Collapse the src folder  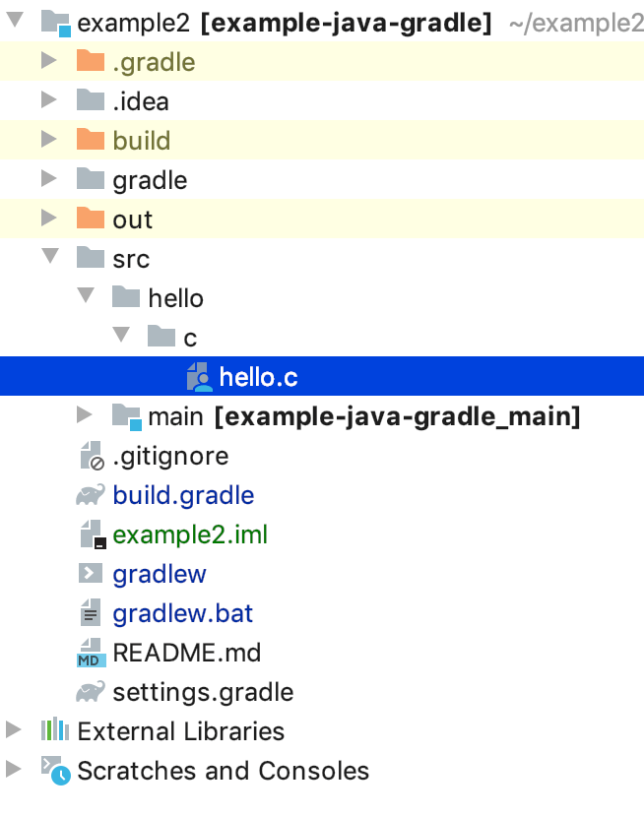(x=48, y=259)
